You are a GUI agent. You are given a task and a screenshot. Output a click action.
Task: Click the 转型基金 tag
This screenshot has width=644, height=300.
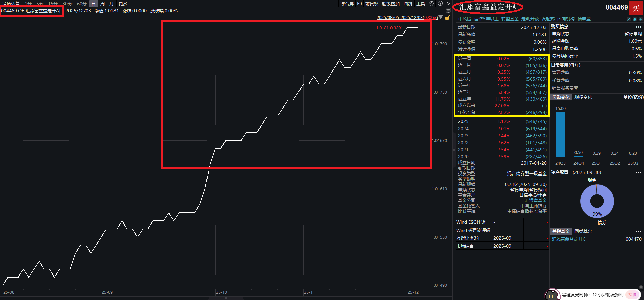(510, 19)
